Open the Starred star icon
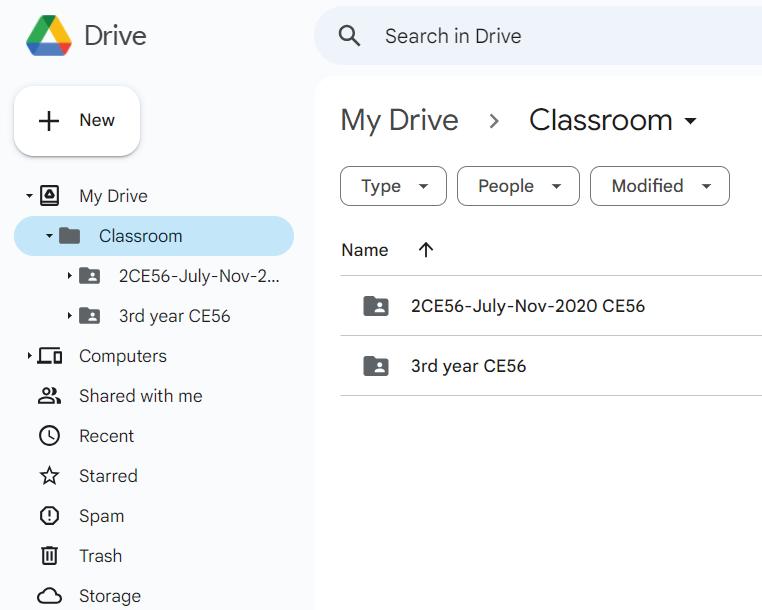 (x=49, y=476)
